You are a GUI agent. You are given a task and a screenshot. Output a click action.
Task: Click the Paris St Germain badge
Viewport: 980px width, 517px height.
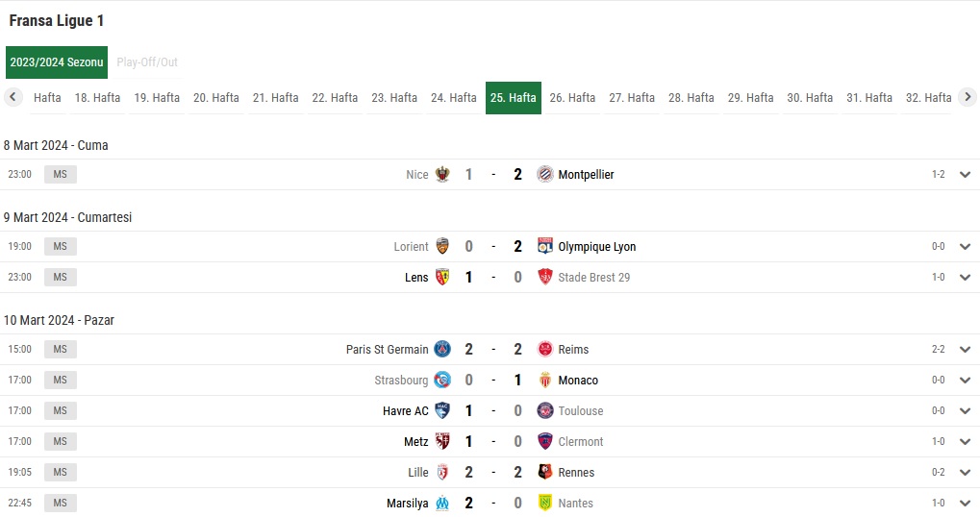[442, 349]
